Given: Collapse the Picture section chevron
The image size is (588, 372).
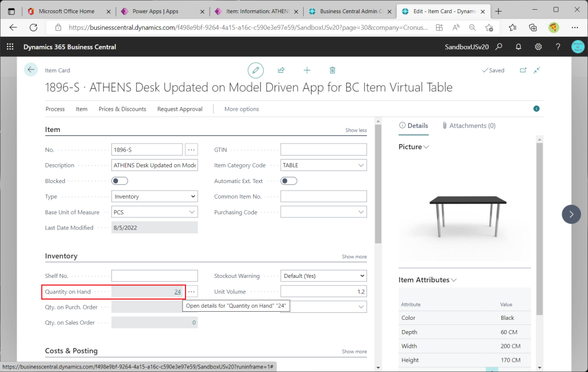Looking at the screenshot, I should pyautogui.click(x=426, y=147).
